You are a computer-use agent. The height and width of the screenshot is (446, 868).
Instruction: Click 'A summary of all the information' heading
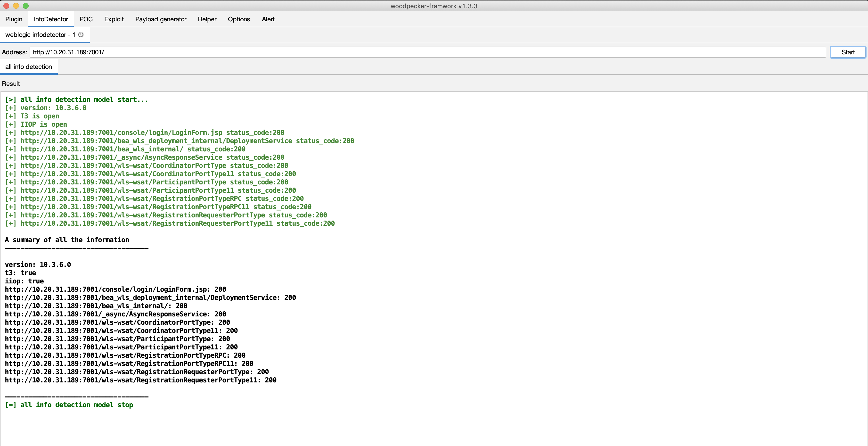coord(67,240)
